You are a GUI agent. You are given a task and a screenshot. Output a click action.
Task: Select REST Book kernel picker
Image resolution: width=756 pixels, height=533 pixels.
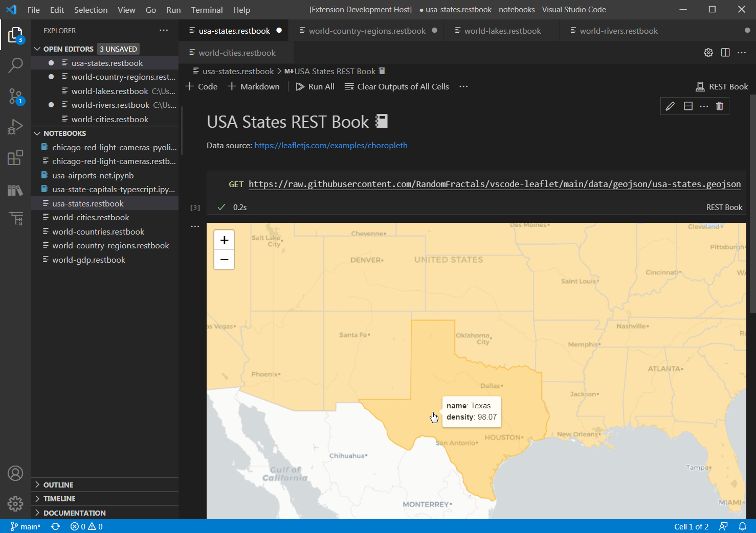point(722,86)
